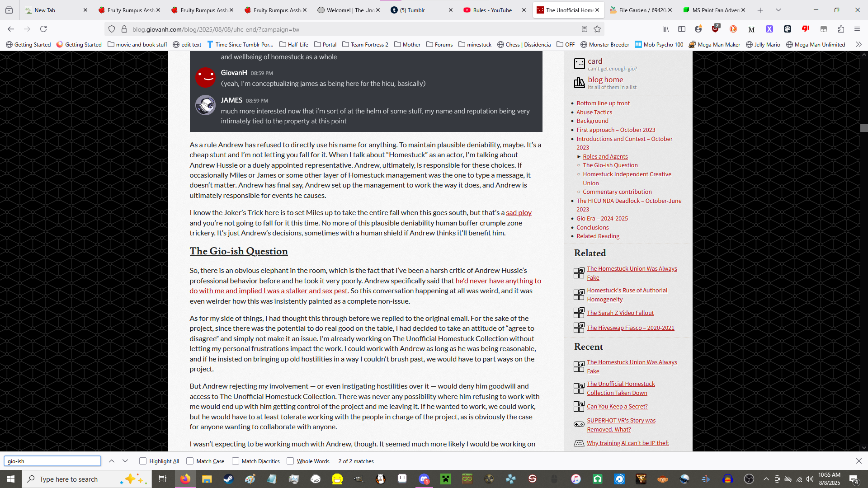Image resolution: width=868 pixels, height=488 pixels.
Task: Reload the page with the refresh icon
Action: coord(43,29)
